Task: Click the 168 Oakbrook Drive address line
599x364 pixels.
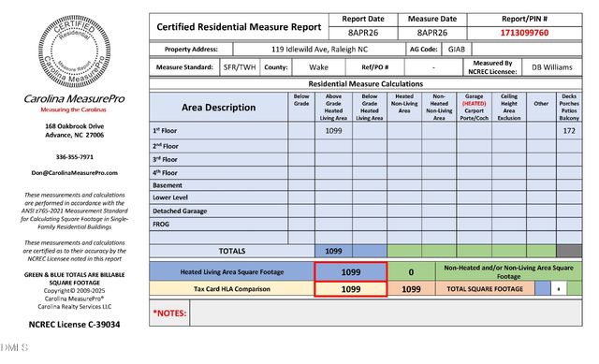Action: pyautogui.click(x=75, y=126)
